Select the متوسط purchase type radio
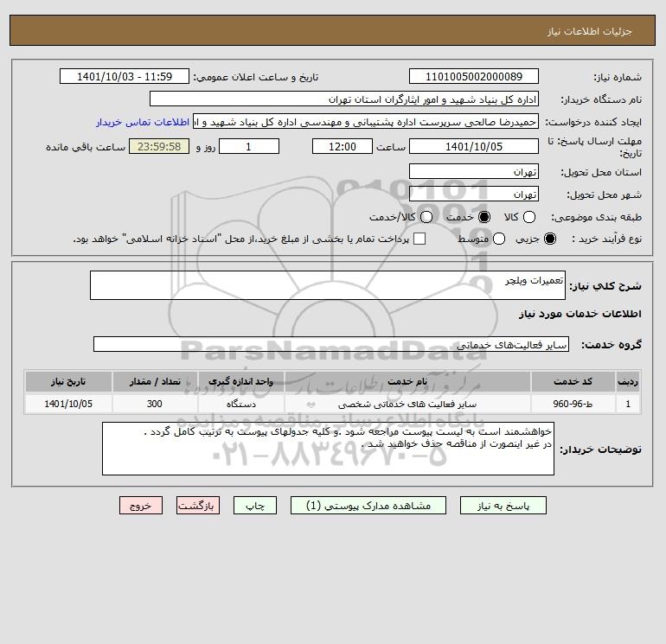 [499, 239]
